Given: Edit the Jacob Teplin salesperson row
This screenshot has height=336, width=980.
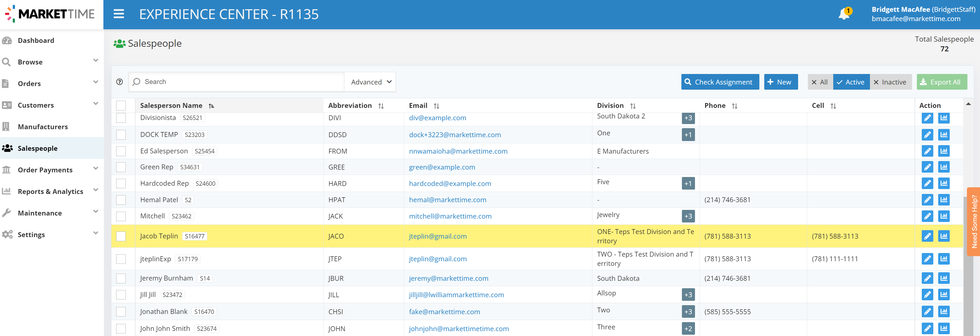Looking at the screenshot, I should (927, 236).
